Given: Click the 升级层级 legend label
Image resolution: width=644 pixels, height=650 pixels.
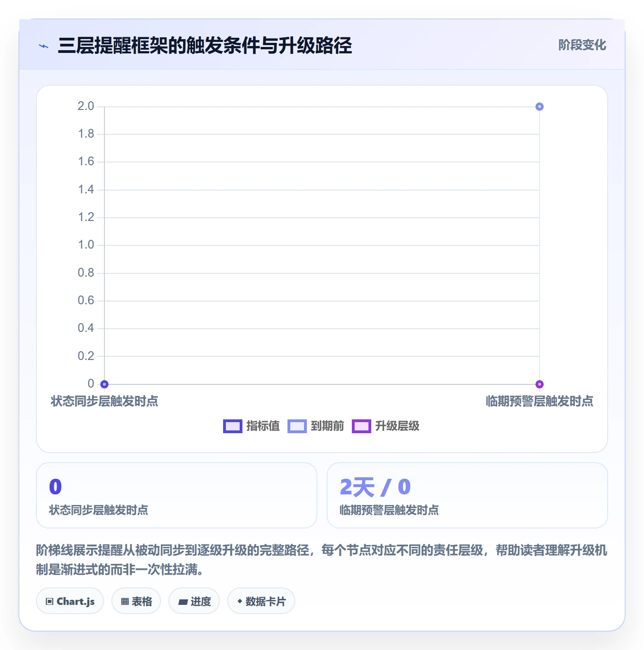Looking at the screenshot, I should click(x=397, y=426).
